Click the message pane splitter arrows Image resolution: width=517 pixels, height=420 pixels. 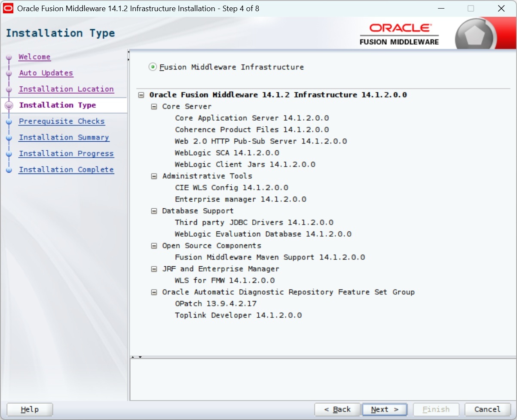point(136,357)
